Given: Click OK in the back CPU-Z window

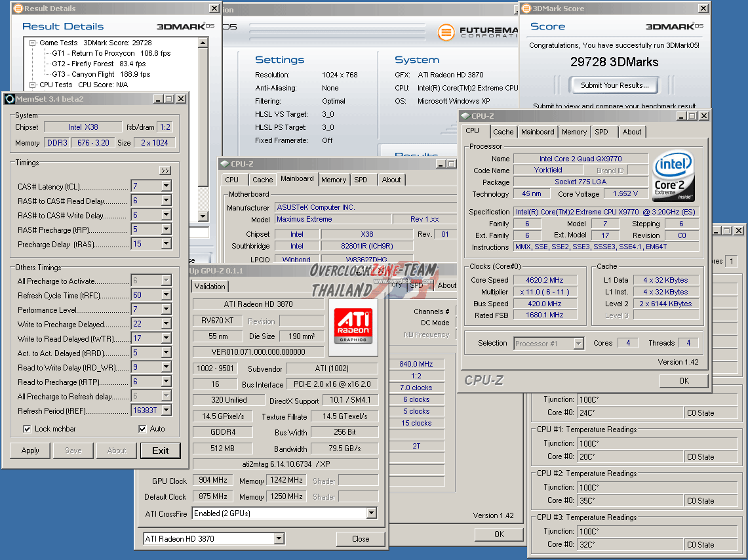Looking at the screenshot, I should (x=499, y=534).
